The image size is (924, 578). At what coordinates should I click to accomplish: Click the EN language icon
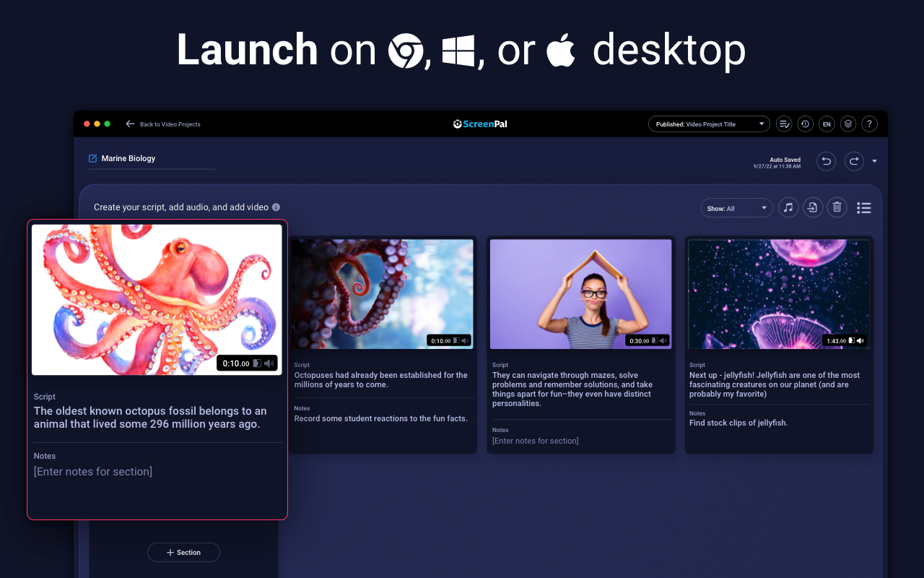[827, 124]
